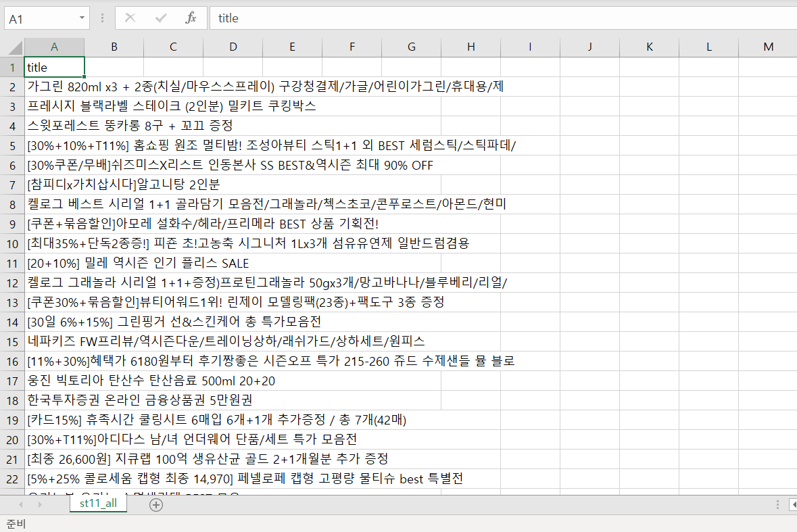Viewport: 797px width, 532px height.
Task: Click the formula bar containing 'title'
Action: (500, 18)
